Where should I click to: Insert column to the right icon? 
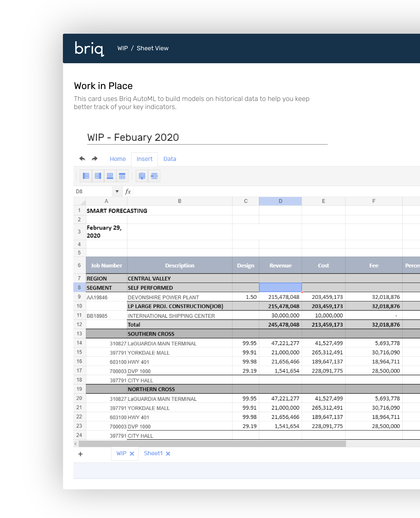click(98, 176)
